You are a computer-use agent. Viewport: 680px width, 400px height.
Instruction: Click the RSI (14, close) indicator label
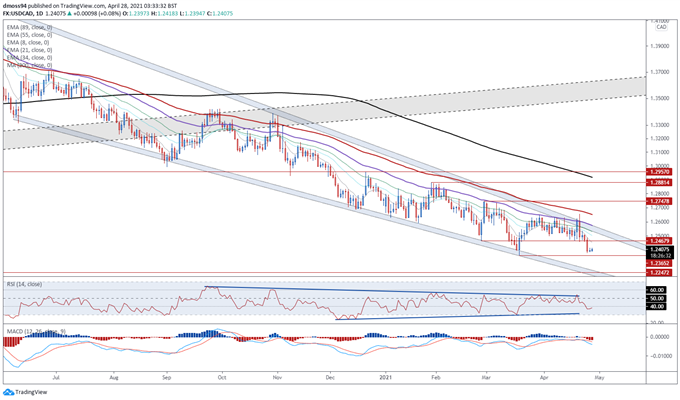(x=24, y=284)
